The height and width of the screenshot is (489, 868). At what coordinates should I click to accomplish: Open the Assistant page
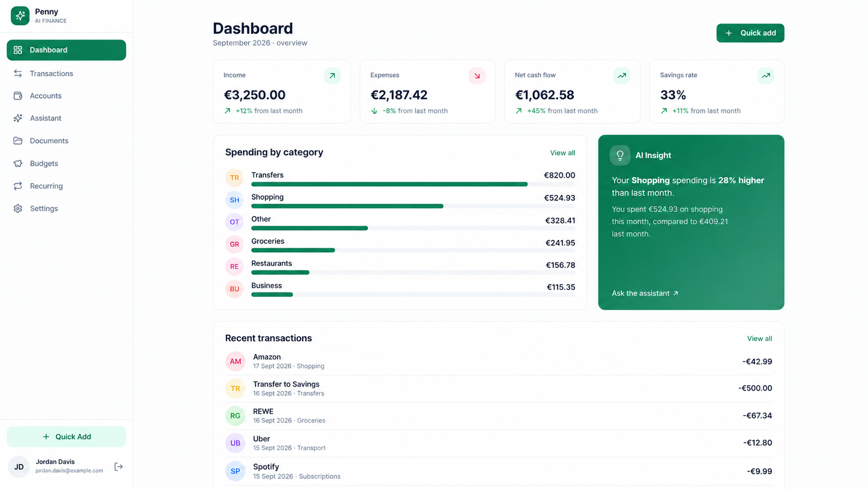pyautogui.click(x=66, y=118)
